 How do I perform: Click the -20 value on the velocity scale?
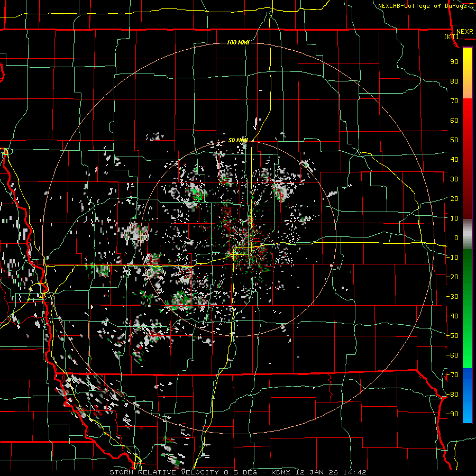click(452, 277)
